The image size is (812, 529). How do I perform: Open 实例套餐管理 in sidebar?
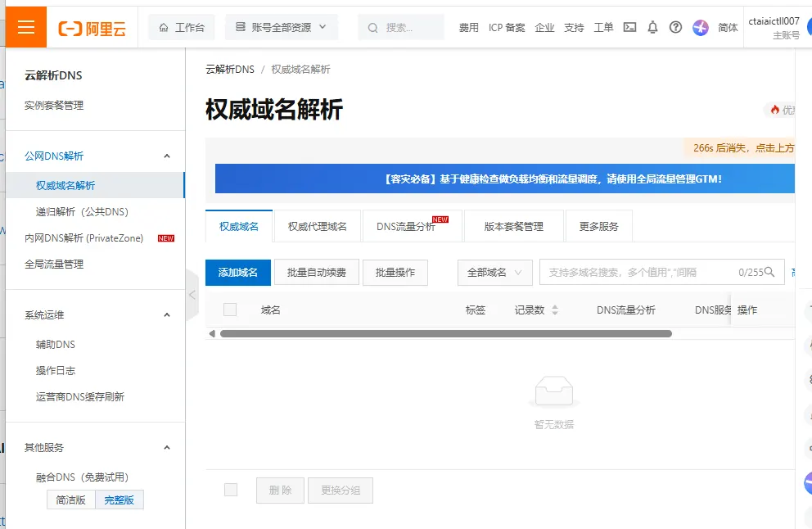pyautogui.click(x=54, y=105)
